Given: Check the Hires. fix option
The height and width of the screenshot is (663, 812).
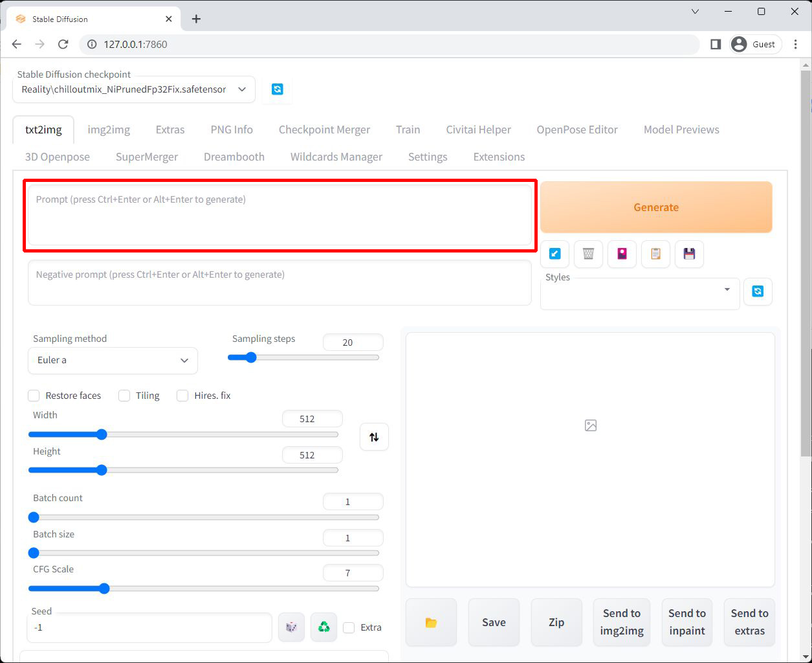Looking at the screenshot, I should tap(182, 396).
